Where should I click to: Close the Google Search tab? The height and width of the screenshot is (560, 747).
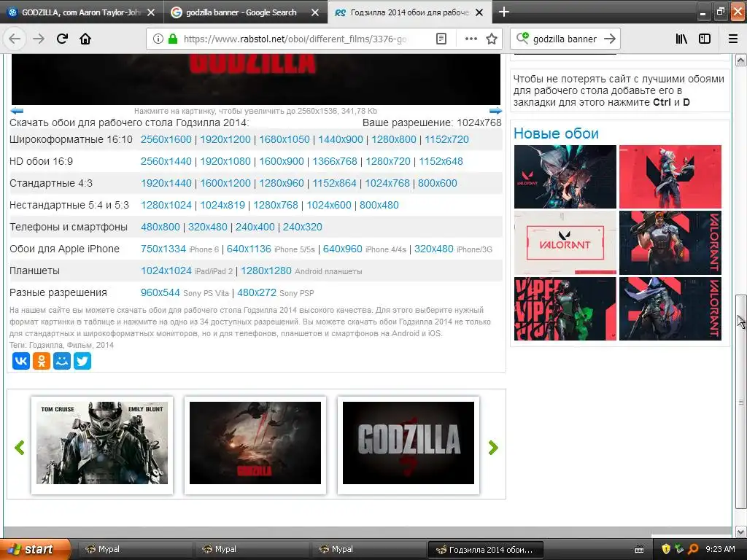coord(315,12)
